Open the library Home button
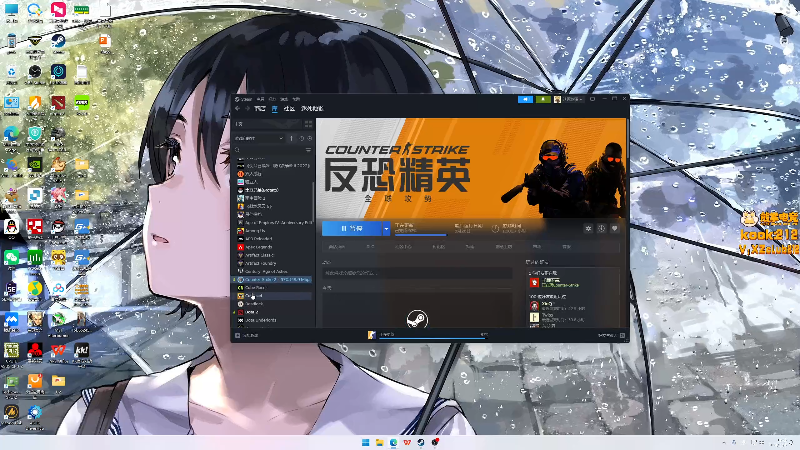This screenshot has height=450, width=800. click(x=268, y=124)
